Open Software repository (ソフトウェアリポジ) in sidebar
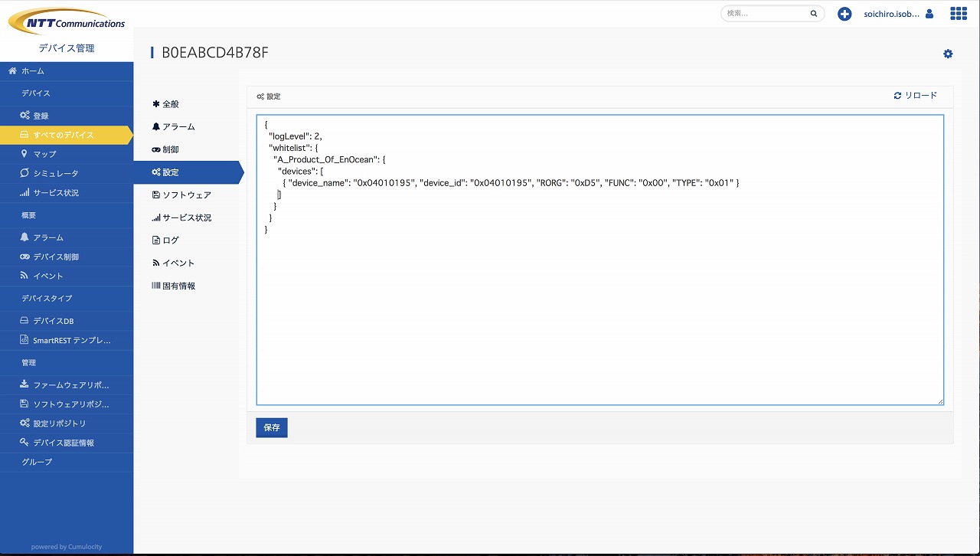Image resolution: width=980 pixels, height=556 pixels. 67,404
